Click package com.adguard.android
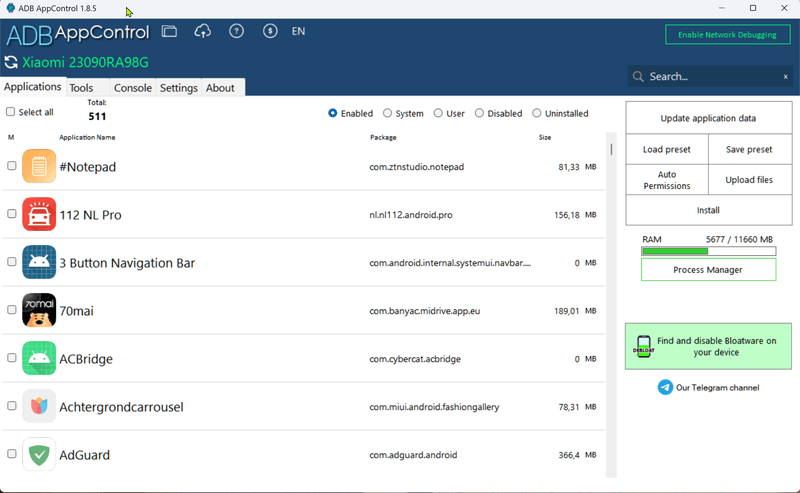800x493 pixels. [x=413, y=455]
